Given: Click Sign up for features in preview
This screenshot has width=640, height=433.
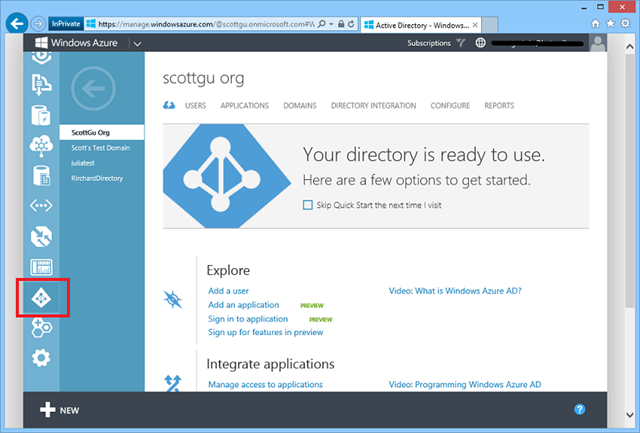Looking at the screenshot, I should (x=266, y=332).
